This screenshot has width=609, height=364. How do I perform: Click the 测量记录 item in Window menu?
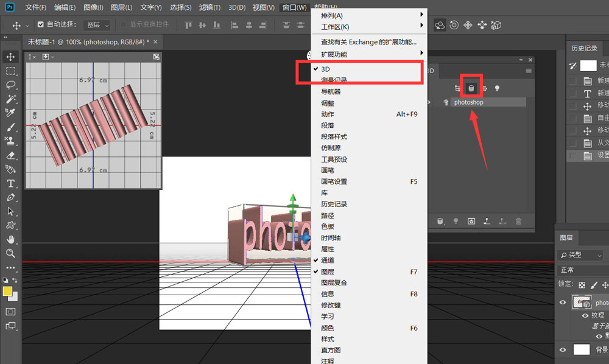pos(335,79)
